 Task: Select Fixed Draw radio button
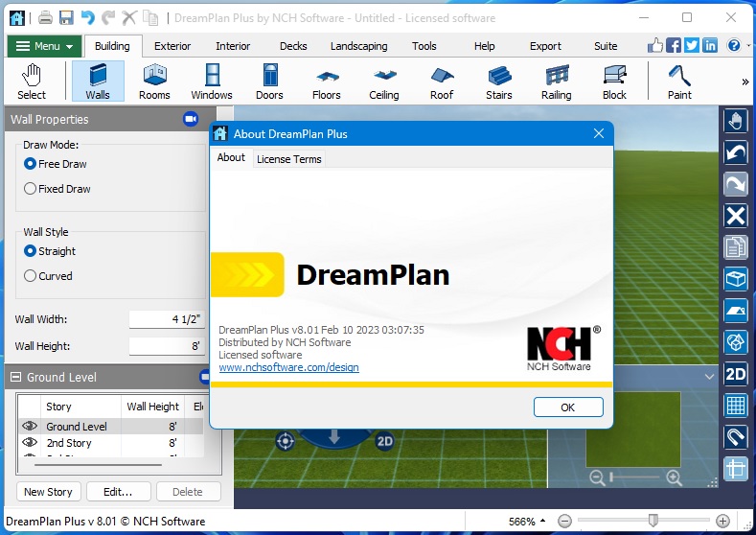pos(30,189)
